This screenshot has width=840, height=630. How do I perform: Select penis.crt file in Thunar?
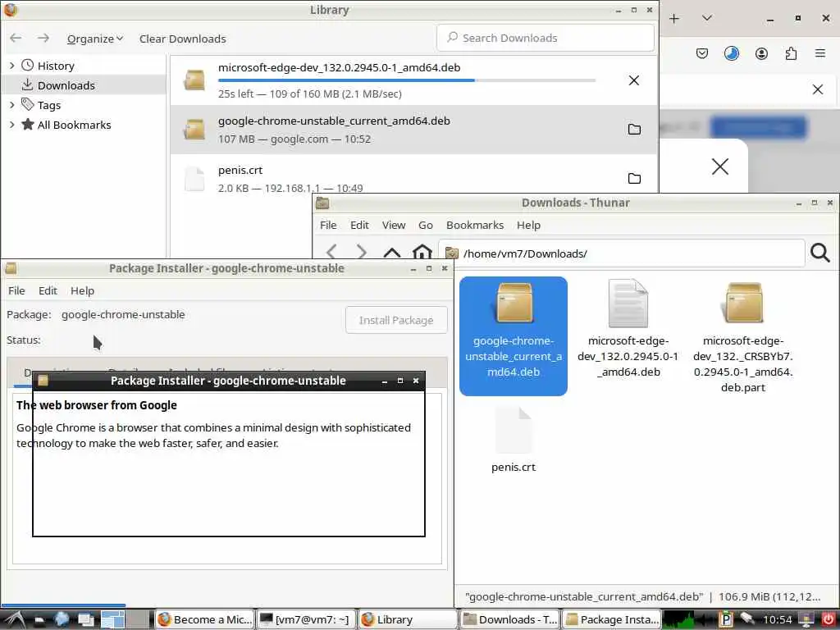pos(514,441)
